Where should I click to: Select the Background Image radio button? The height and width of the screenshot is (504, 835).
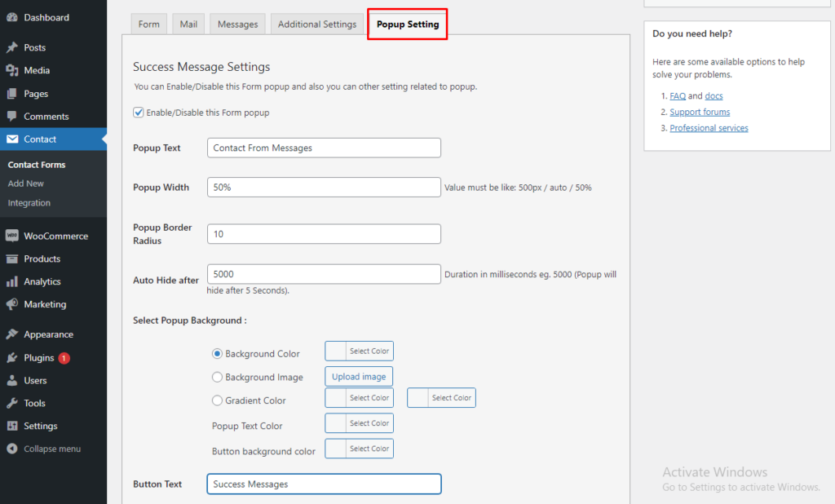217,378
